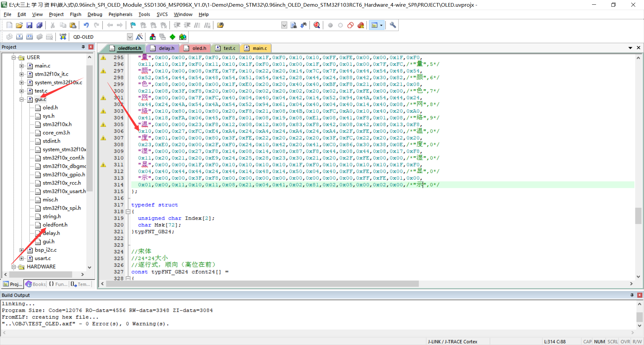Insert a breakpoint with the red circle icon

click(x=330, y=25)
